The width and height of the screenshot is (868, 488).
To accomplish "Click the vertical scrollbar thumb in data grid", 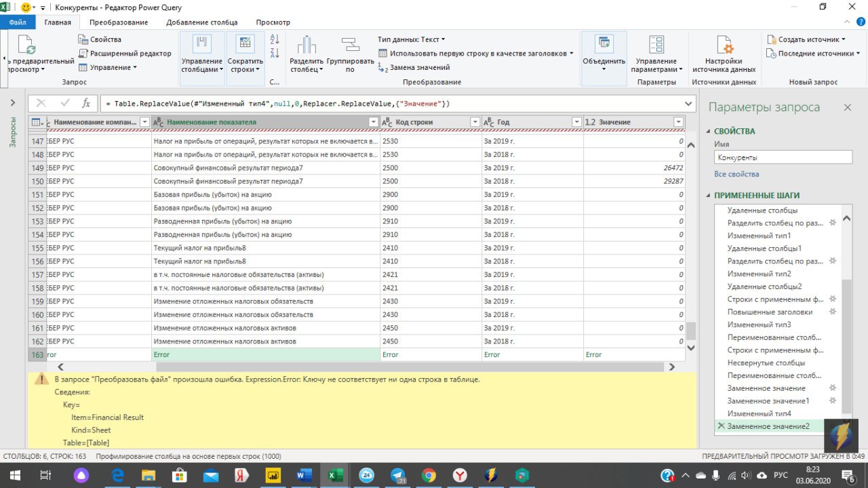I will tap(691, 331).
